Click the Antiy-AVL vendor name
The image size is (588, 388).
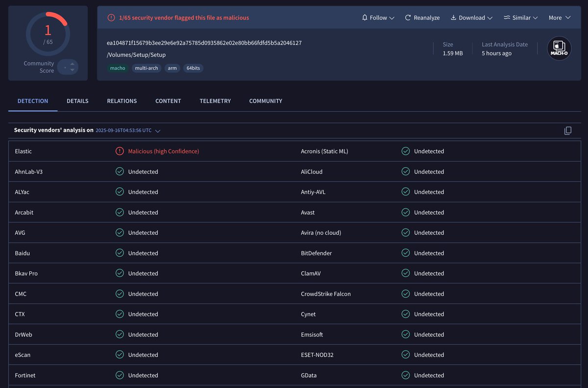313,192
